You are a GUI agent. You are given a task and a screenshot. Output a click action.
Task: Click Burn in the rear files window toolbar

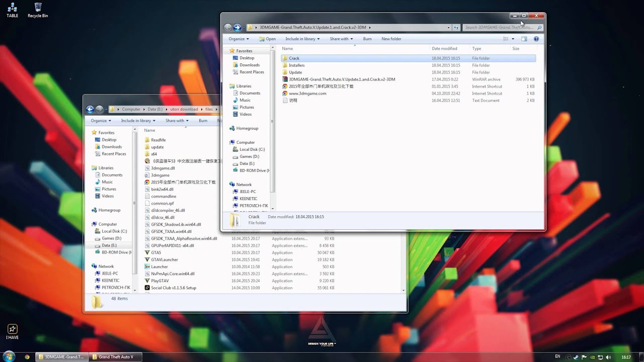tap(203, 121)
